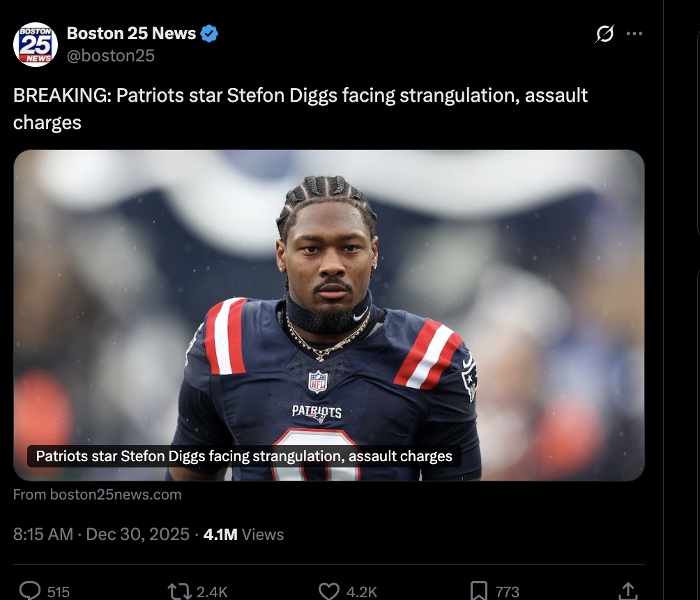Open the three-dot more options menu
The width and height of the screenshot is (700, 600).
634,33
